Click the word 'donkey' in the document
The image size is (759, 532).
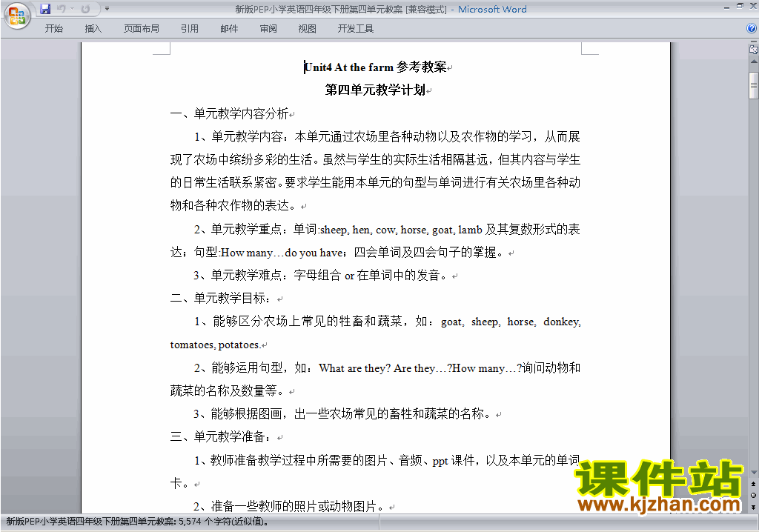point(561,322)
